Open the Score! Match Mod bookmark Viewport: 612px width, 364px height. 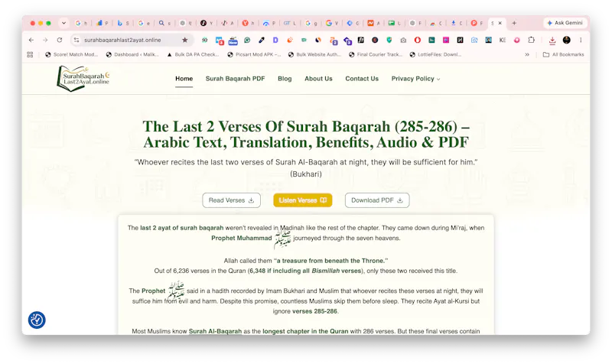pos(71,54)
